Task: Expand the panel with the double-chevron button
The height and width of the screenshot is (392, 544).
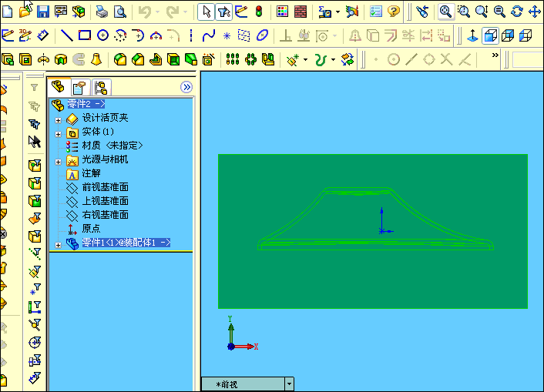Action: coord(186,87)
